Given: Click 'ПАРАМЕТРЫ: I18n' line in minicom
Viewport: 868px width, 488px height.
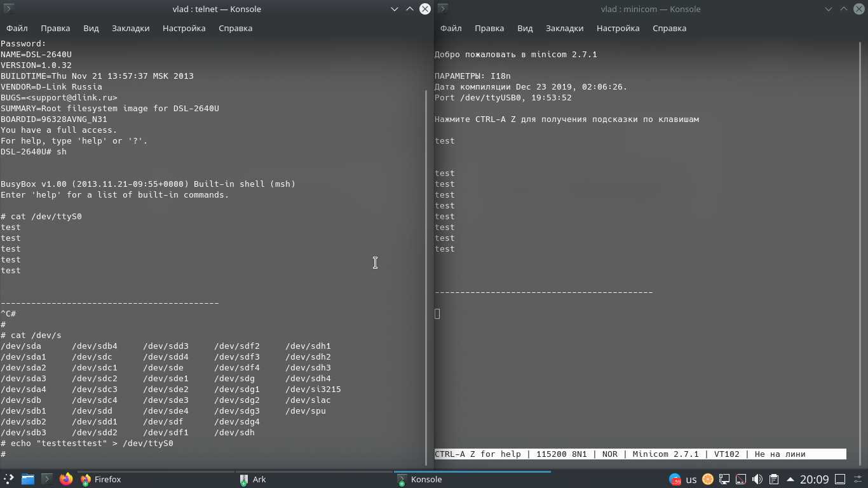Looking at the screenshot, I should [x=473, y=76].
